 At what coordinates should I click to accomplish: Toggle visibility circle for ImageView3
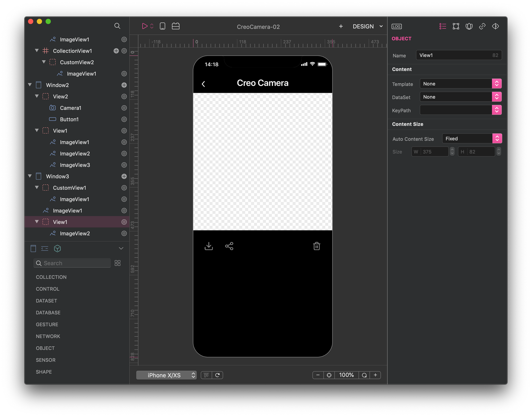tap(124, 165)
